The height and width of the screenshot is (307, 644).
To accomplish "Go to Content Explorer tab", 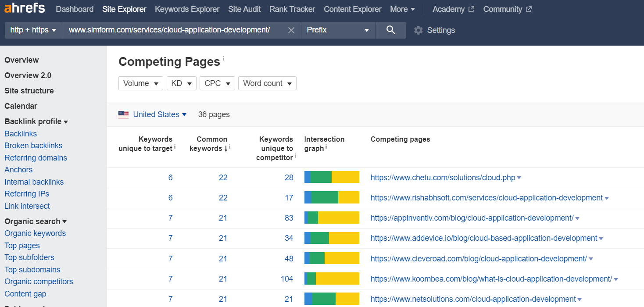I will pyautogui.click(x=353, y=9).
